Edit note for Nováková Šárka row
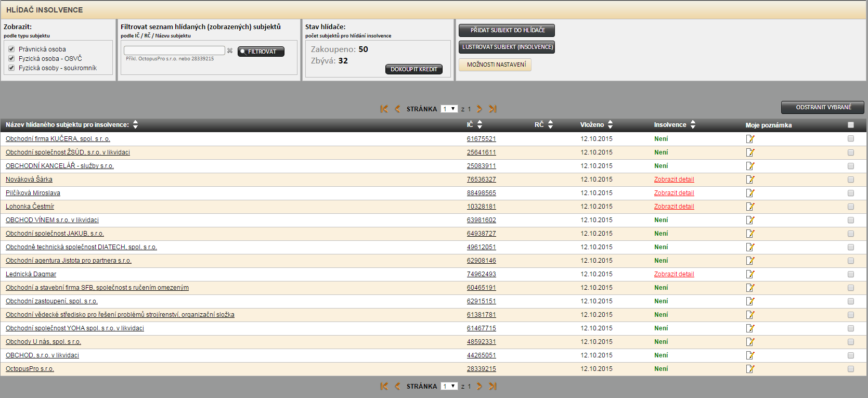Viewport: 868px width, 398px height. [750, 179]
